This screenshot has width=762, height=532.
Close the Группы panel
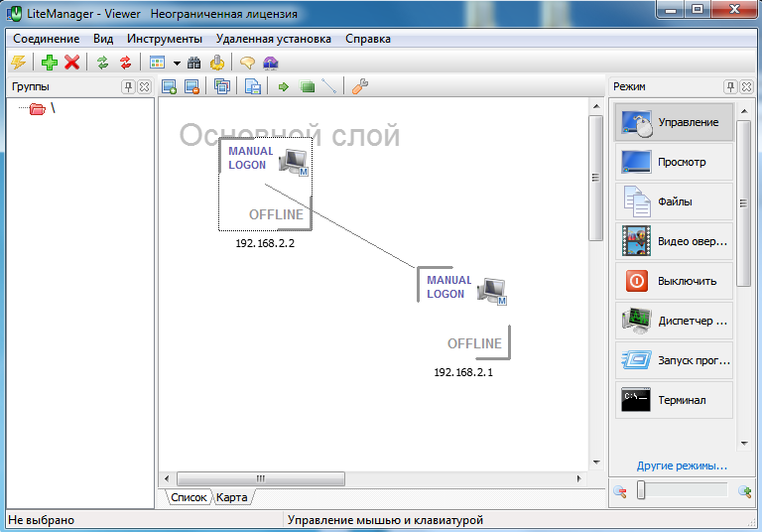tap(144, 86)
